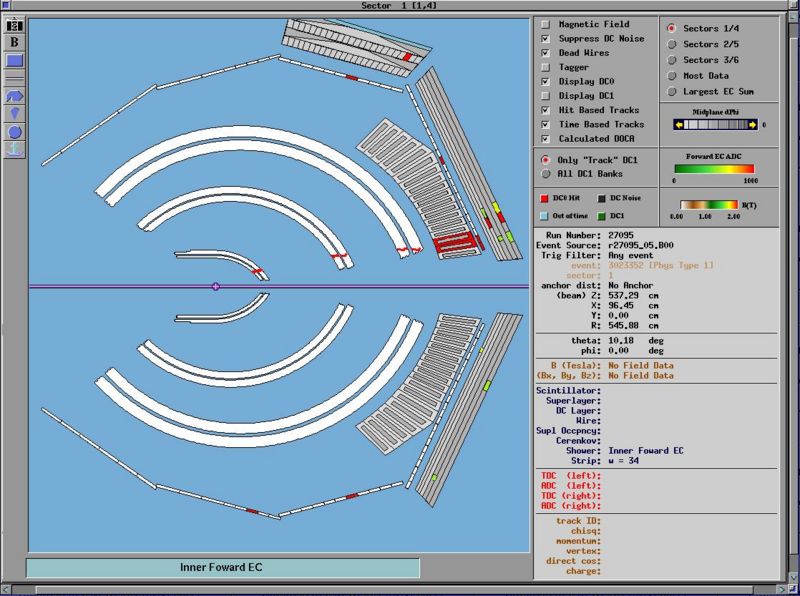Screen dimensions: 800x596
Task: Click the green DC1 legend swatch
Action: 602,216
